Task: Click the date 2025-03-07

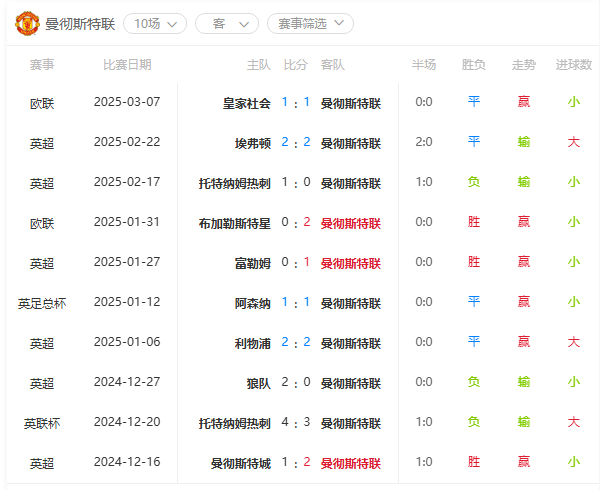Action: [x=127, y=102]
